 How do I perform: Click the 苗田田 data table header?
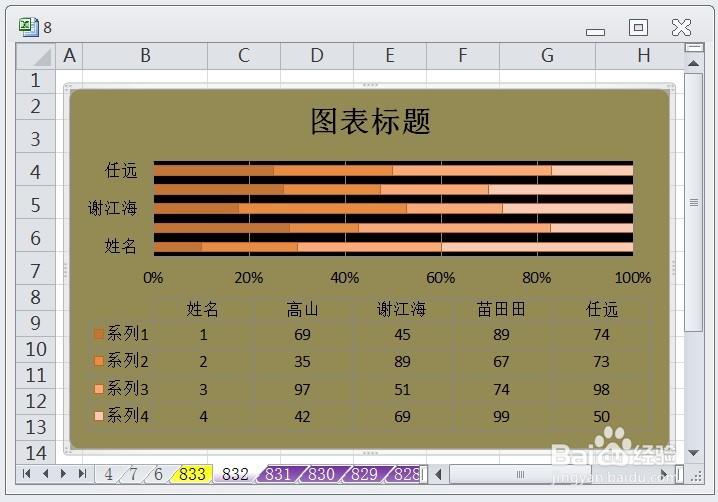501,310
